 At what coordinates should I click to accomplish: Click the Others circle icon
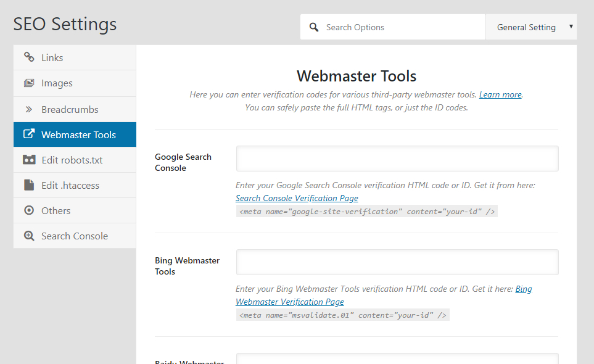(x=29, y=210)
